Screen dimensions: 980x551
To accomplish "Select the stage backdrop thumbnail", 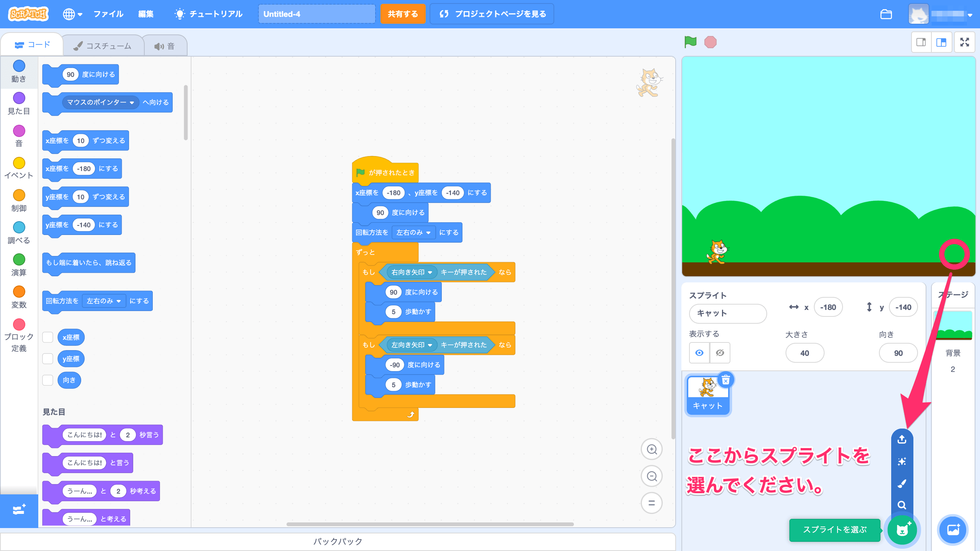I will tap(953, 326).
